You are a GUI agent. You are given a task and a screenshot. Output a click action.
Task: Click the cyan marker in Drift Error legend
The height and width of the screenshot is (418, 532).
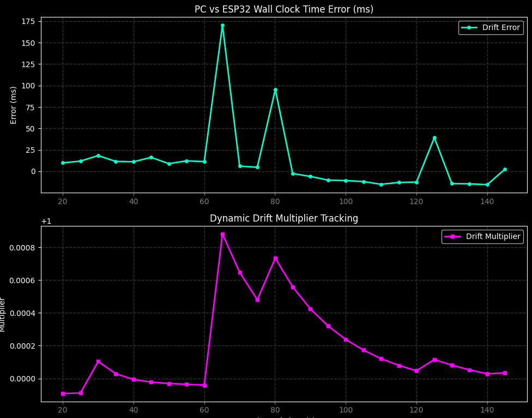point(469,28)
